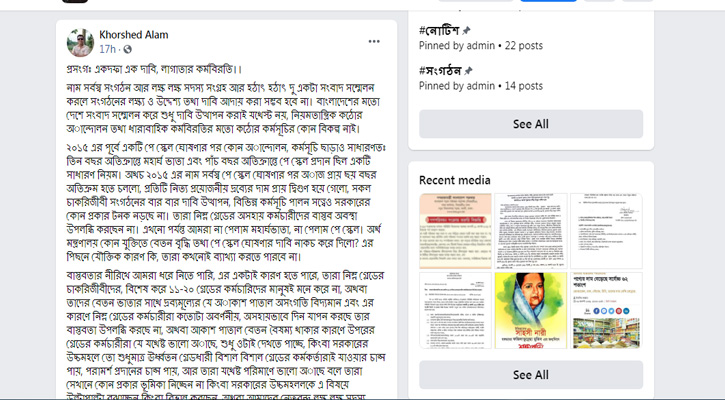Open the second Recent media document thumbnail
725x400 pixels.
[531, 231]
